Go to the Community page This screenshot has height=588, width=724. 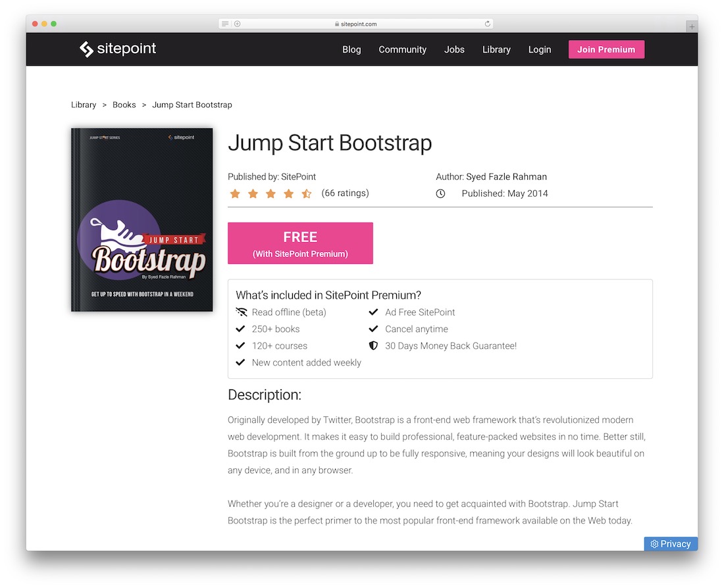click(403, 49)
